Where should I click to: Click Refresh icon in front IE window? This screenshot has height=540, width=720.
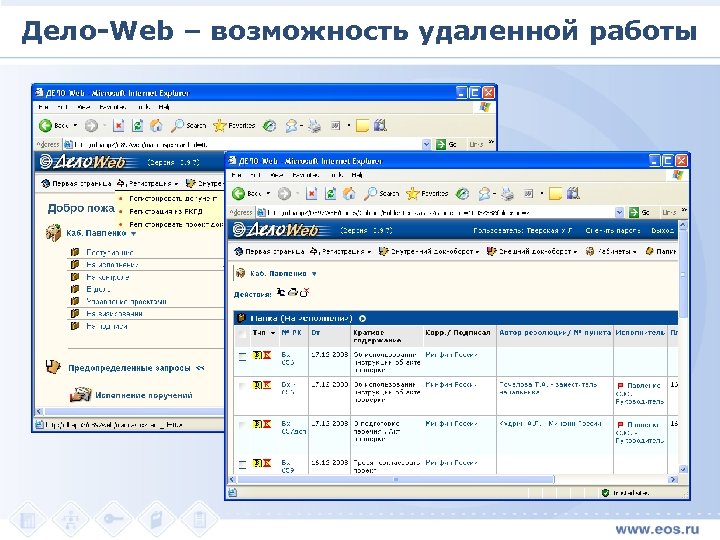(330, 194)
